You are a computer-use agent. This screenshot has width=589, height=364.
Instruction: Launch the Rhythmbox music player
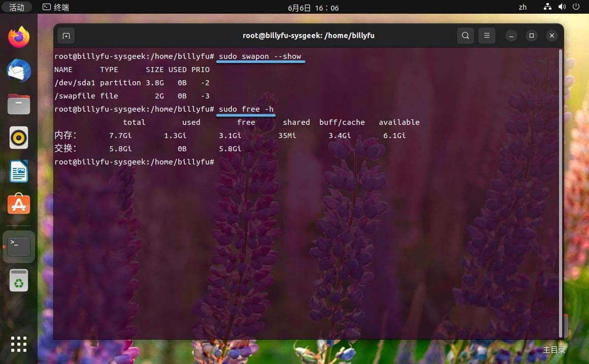click(19, 137)
